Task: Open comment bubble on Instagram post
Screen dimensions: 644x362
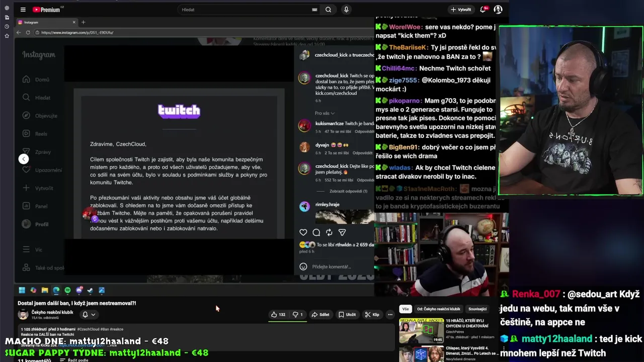Action: coord(316,232)
